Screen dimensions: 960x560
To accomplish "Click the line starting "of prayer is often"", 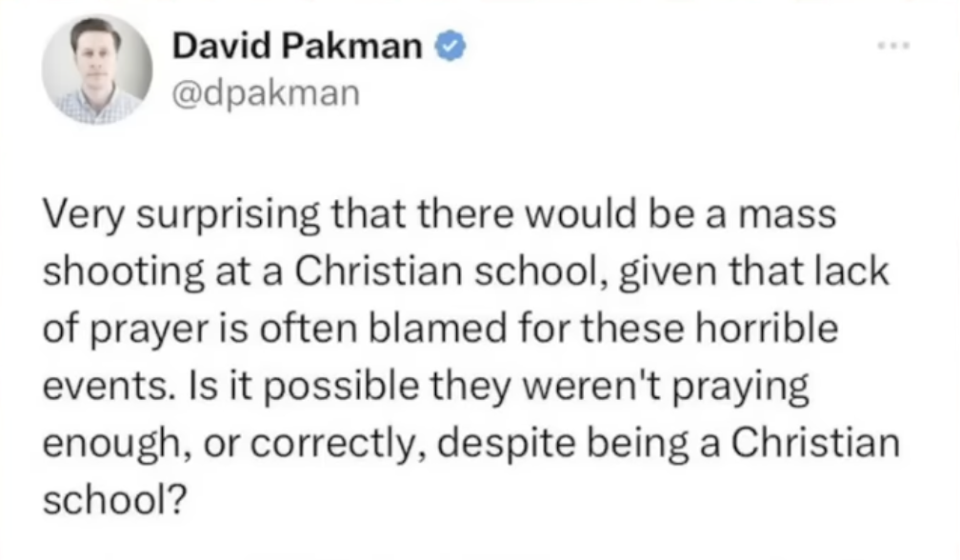I will coord(442,329).
